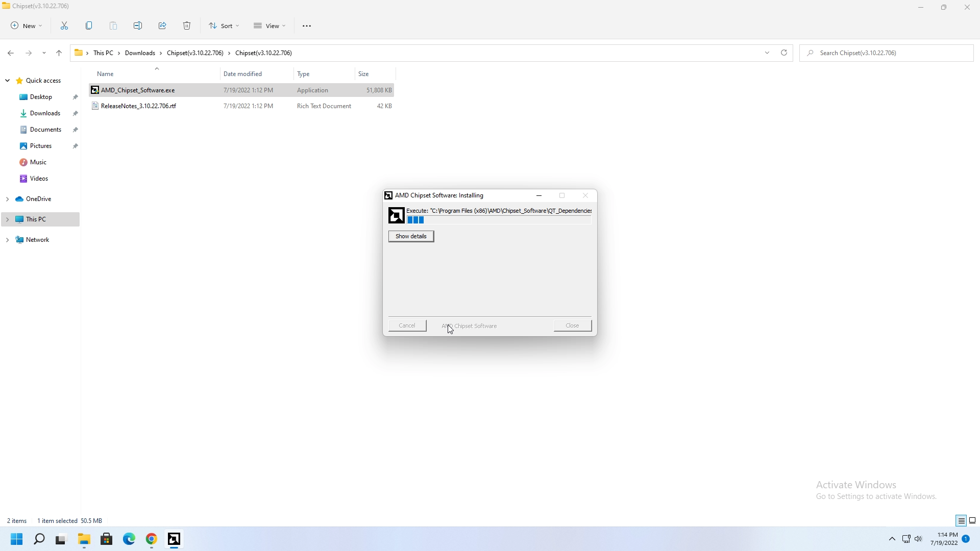Open Pictures in the navigation pane
This screenshot has height=551, width=980.
41,146
